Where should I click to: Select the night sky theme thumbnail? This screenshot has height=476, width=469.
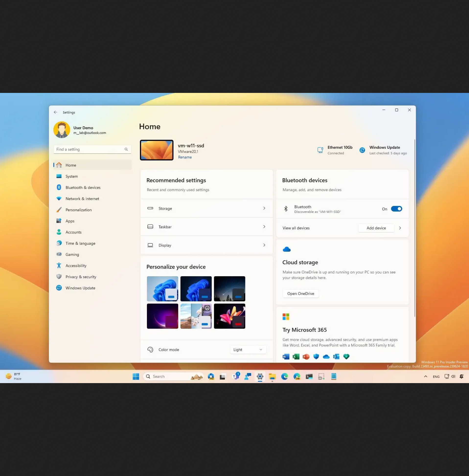pyautogui.click(x=229, y=289)
